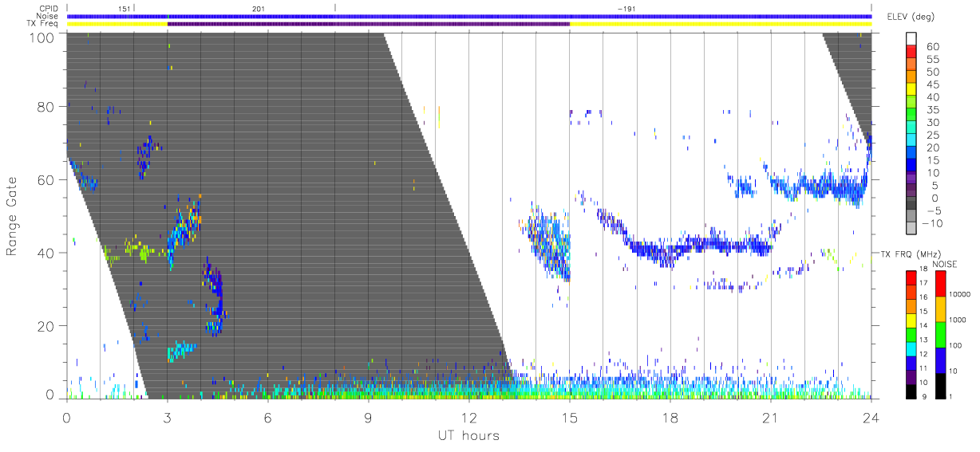
Task: Click CPID value '201'
Action: pyautogui.click(x=258, y=8)
